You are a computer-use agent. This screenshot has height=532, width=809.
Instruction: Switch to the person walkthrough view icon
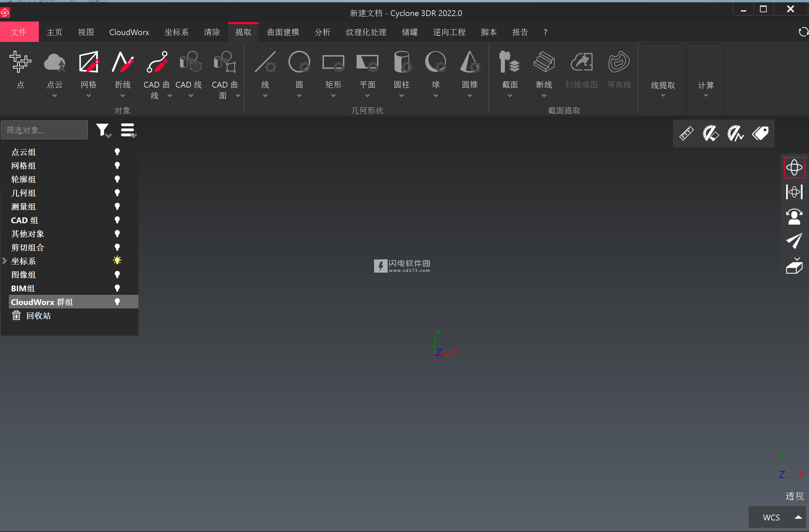[x=794, y=216]
